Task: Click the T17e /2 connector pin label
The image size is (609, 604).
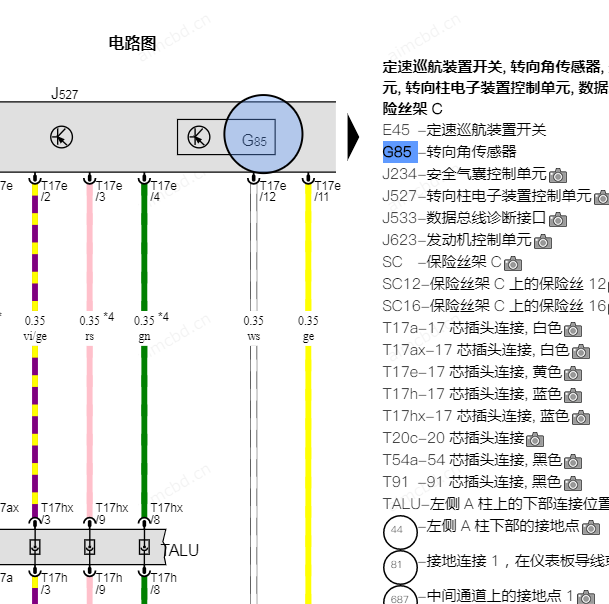Action: click(x=54, y=191)
